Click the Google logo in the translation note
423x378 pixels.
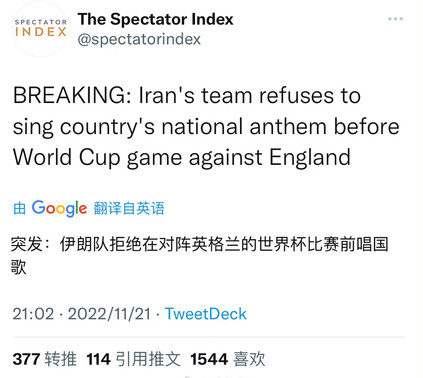[59, 208]
